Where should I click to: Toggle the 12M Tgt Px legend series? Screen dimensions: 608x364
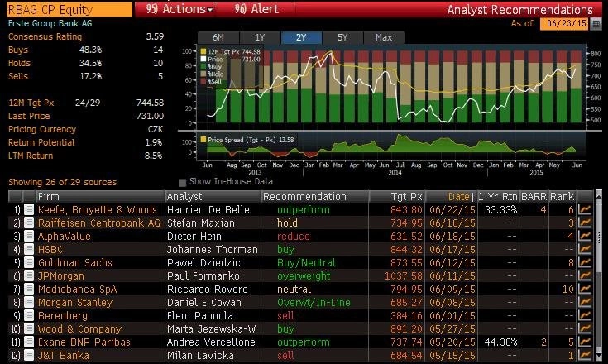click(x=203, y=51)
